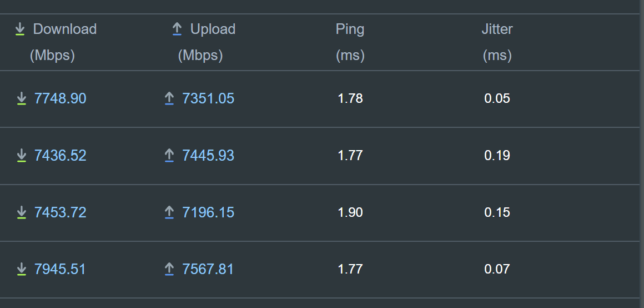Open the 7196.15 upload result
The image size is (644, 308).
[208, 212]
